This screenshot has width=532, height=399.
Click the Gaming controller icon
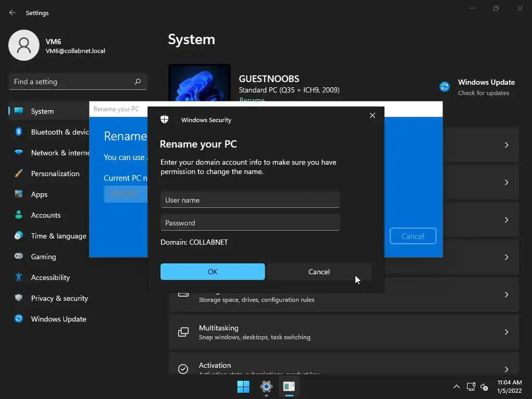(19, 256)
